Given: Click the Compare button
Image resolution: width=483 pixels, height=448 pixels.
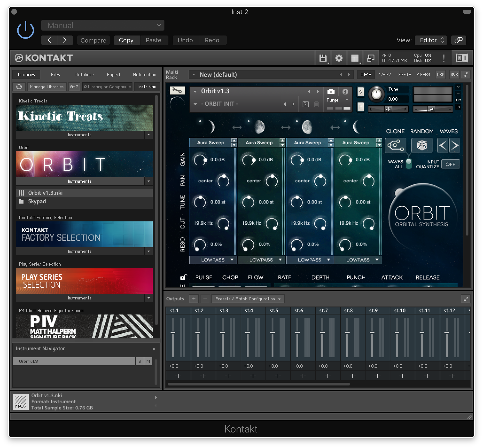Looking at the screenshot, I should click(93, 40).
